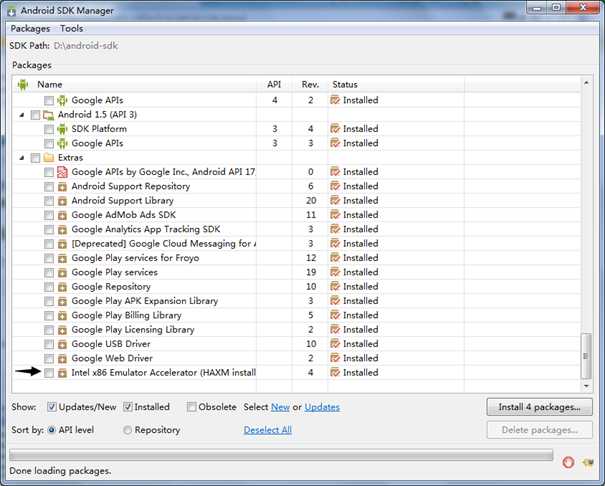Click the scroll up arrow of the package list
The image size is (605, 486).
[x=586, y=83]
